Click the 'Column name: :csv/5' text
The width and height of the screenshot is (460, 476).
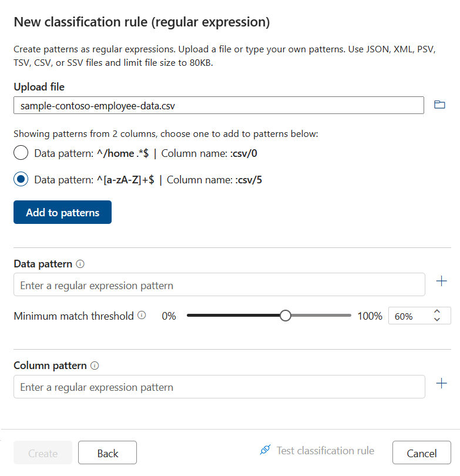[214, 180]
